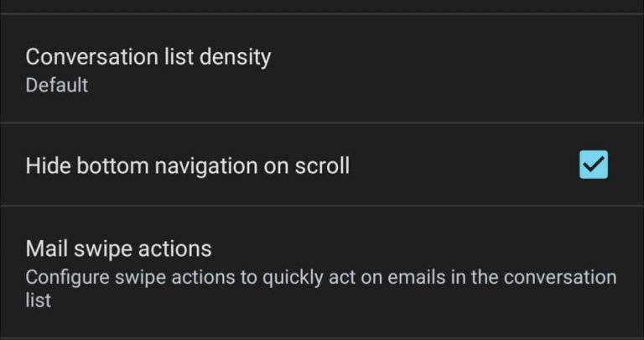Click the Default density value text
644x340 pixels.
coord(57,85)
